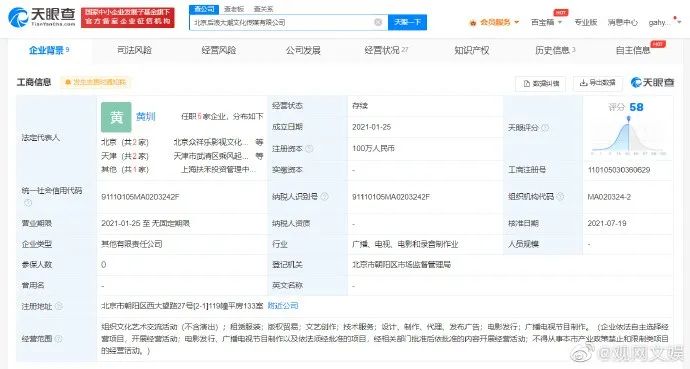Viewport: 690px width, 369px height.
Task: Click the 其他 (共1家) row
Action: tap(125, 169)
